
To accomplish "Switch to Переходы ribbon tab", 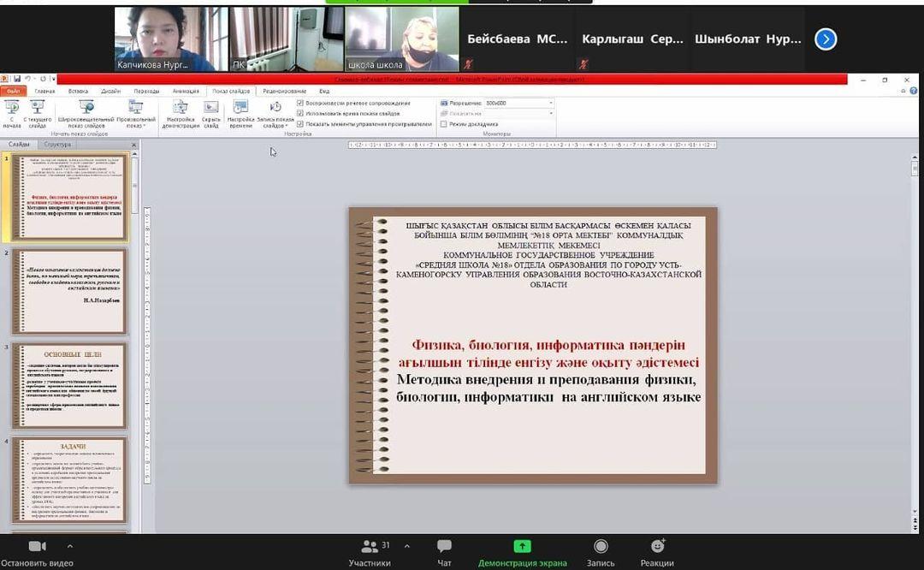I will click(x=146, y=92).
